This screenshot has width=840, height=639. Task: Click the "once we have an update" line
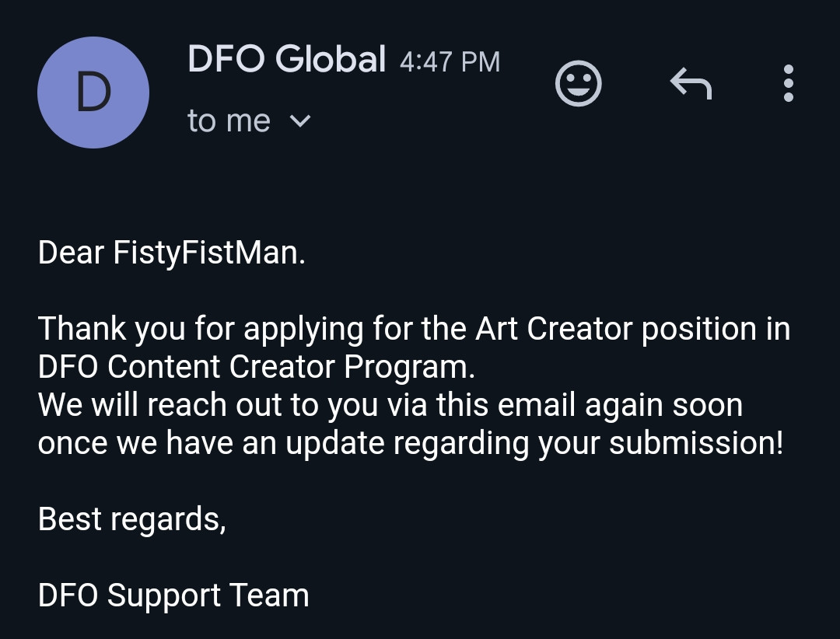tap(411, 443)
